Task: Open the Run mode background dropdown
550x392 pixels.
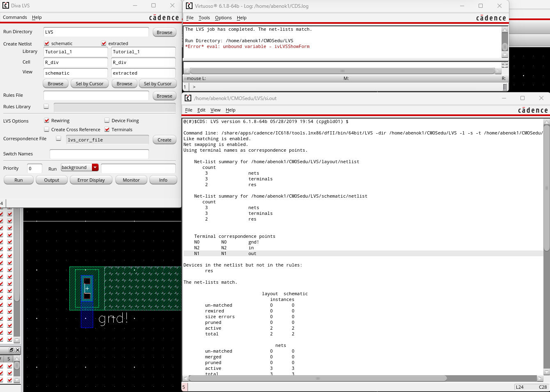Action: [80, 167]
